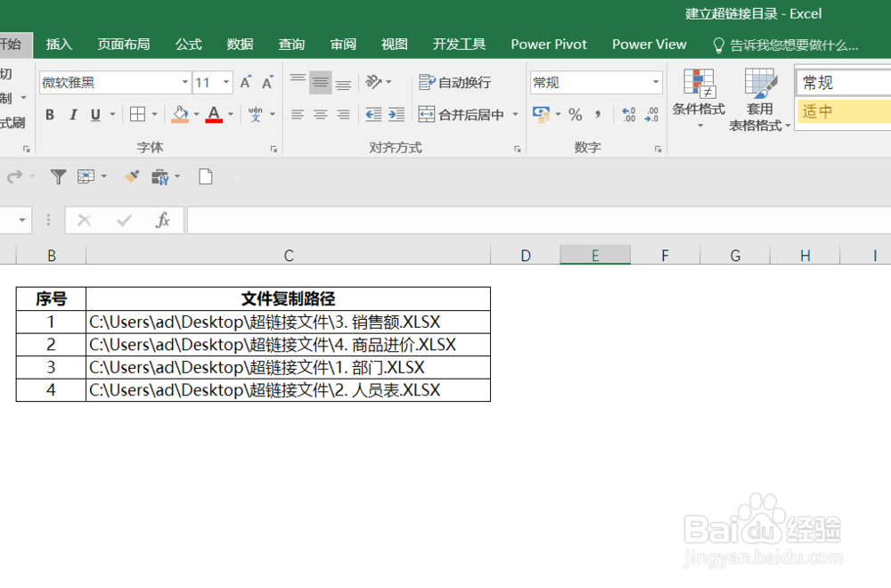Select column E header

pyautogui.click(x=595, y=256)
